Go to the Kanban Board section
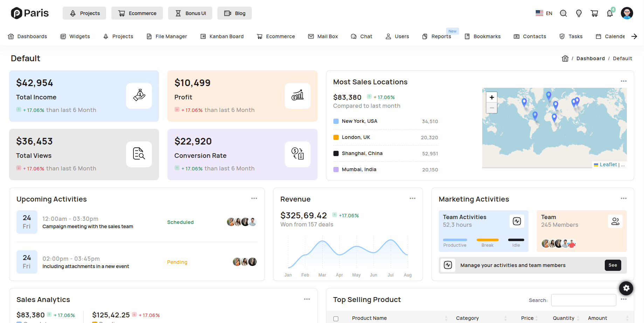This screenshot has height=323, width=644. pyautogui.click(x=222, y=36)
